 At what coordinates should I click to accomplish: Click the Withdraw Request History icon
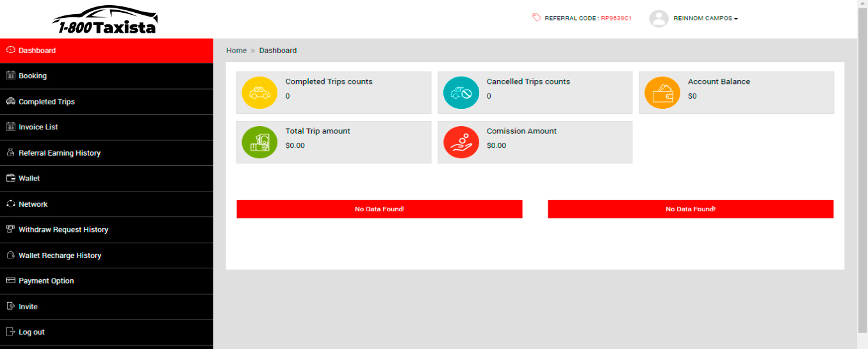(10, 229)
